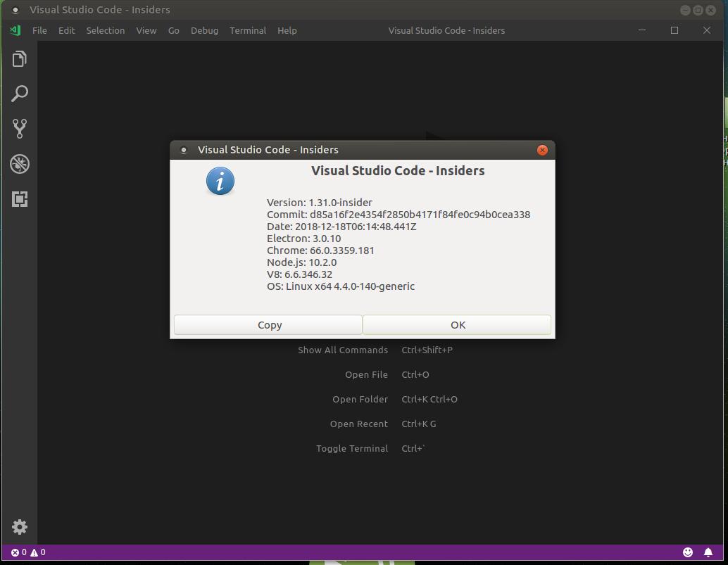Show notifications via the bell icon
Screen dimensions: 728x565
point(708,552)
